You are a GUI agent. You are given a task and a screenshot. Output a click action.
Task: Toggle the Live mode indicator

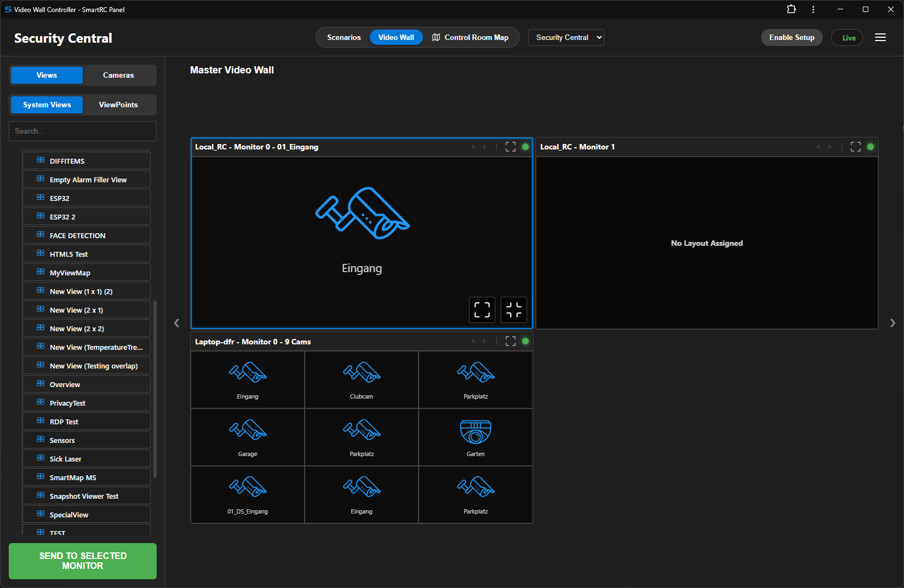pos(847,37)
